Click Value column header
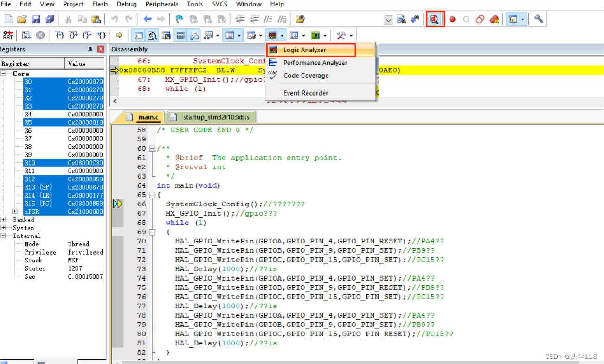 coord(85,64)
